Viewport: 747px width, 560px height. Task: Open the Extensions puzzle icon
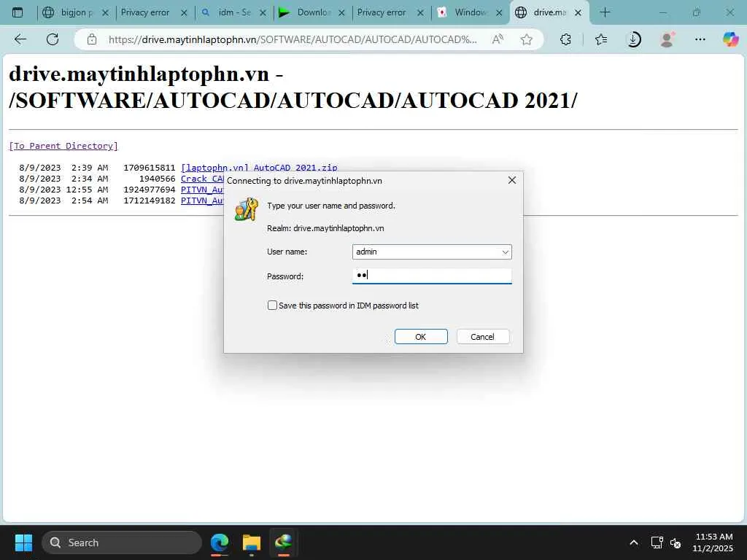pyautogui.click(x=565, y=39)
